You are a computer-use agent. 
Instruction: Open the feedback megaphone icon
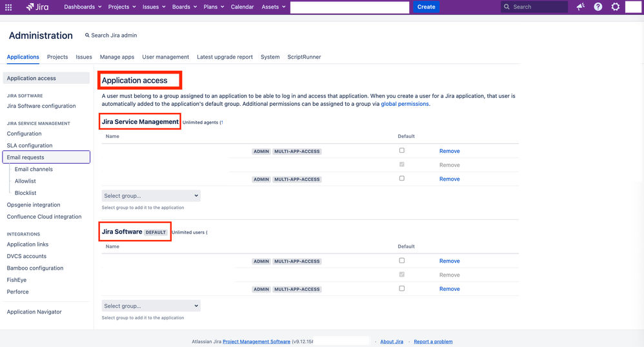pos(580,7)
